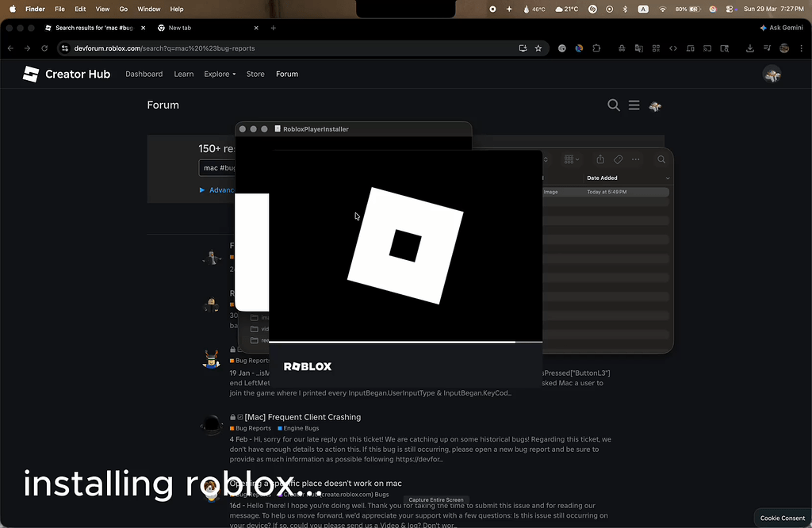Click the 'mac #bug' search field
Screen dimensions: 812x528
pyautogui.click(x=217, y=168)
